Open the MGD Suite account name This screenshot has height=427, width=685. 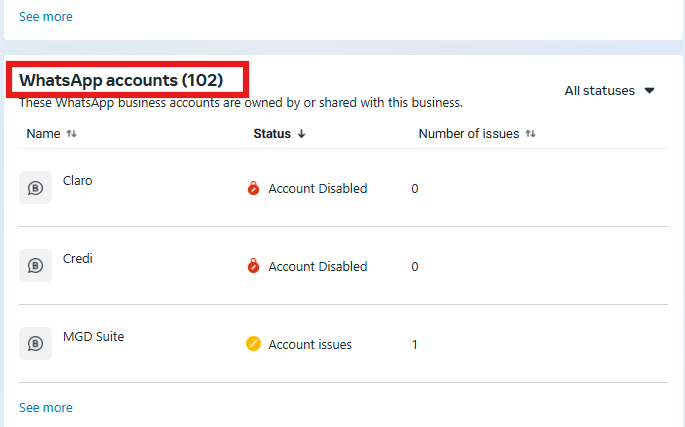pos(94,337)
